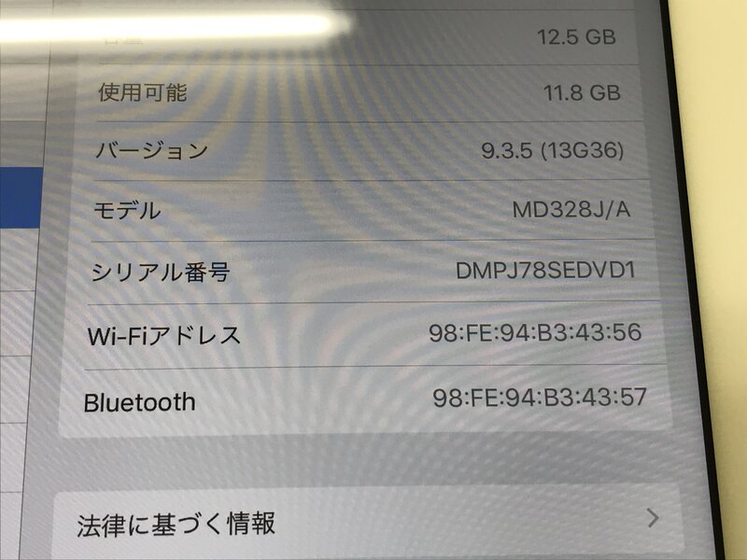This screenshot has height=560, width=747.
Task: Tap the version number 9.3.5 (13G36)
Action: [x=552, y=150]
